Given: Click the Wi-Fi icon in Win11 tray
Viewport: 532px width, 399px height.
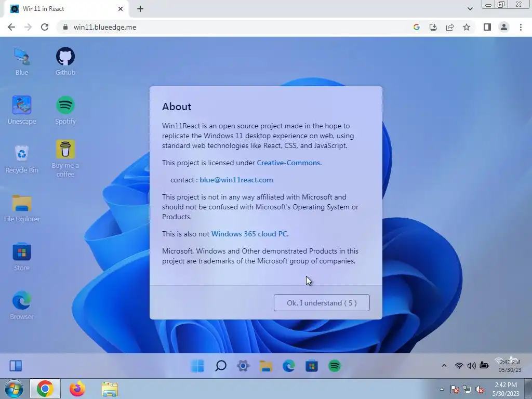Looking at the screenshot, I should [459, 365].
